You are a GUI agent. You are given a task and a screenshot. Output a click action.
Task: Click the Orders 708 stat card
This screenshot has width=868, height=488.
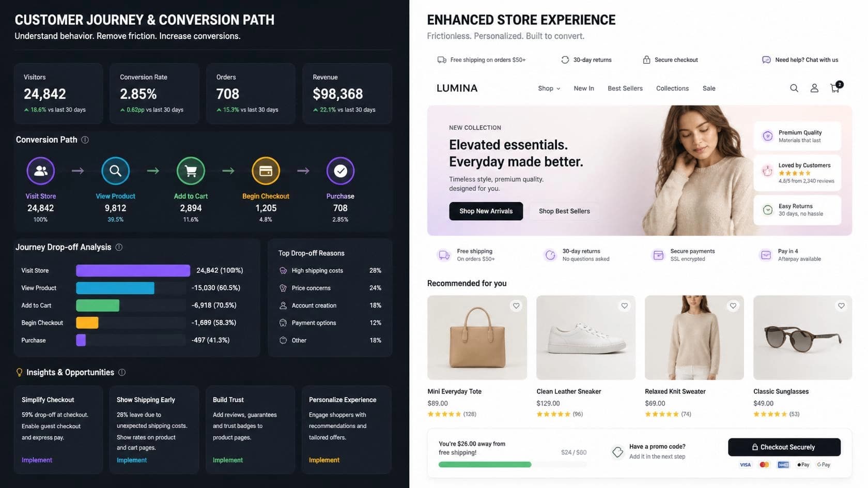(x=251, y=94)
